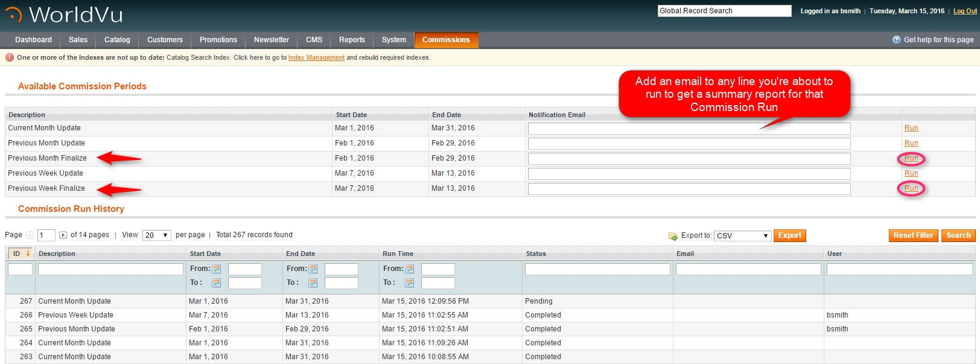Viewport: 980px width, 364px height.
Task: Open End Date 'From' calendar picker
Action: [313, 269]
